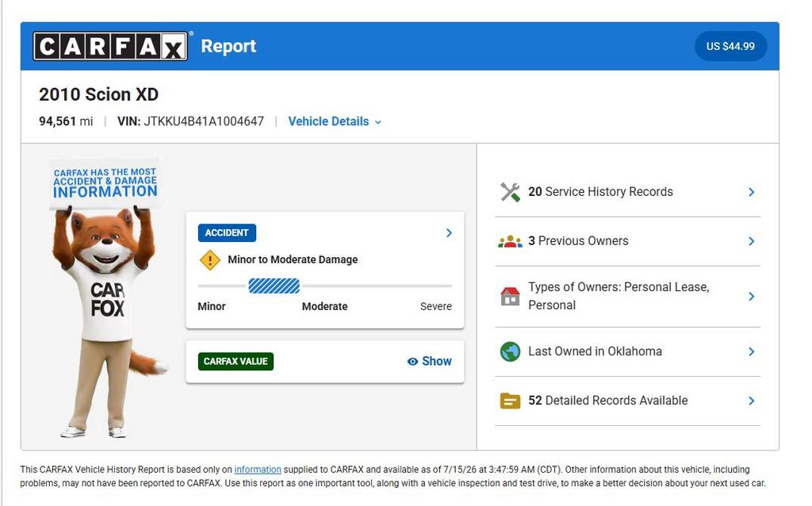Click Minor to Moderate Damage text
This screenshot has width=812, height=506.
[x=293, y=260]
